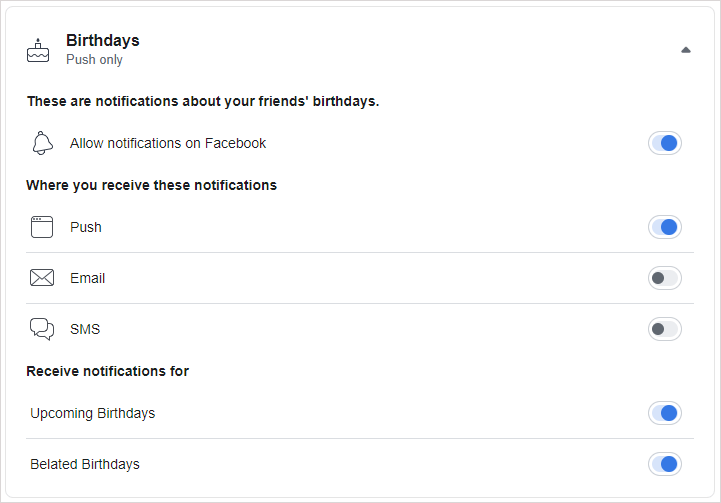721x503 pixels.
Task: Select the SMS row label
Action: tap(85, 329)
